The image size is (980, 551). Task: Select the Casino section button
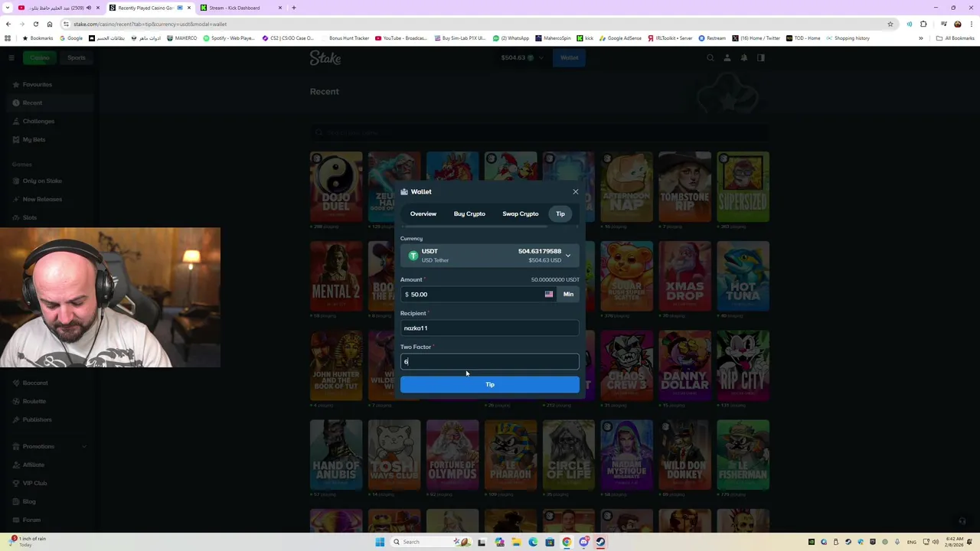tap(39, 57)
